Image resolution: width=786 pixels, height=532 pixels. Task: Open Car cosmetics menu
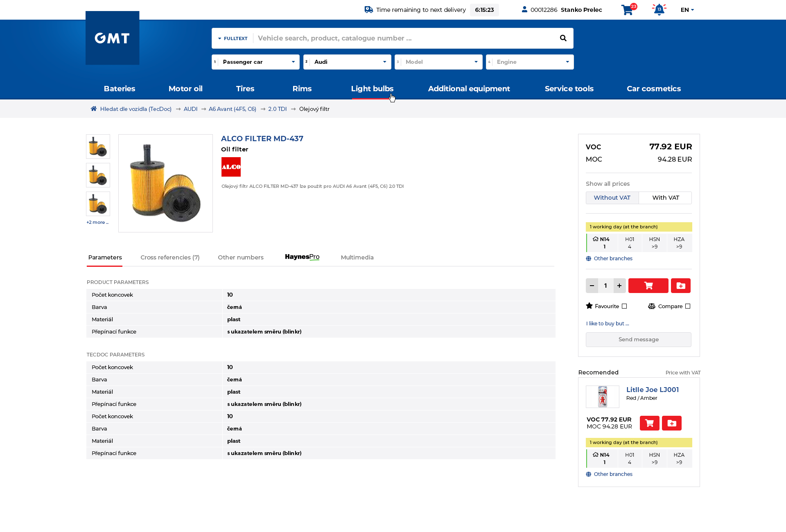[x=654, y=88]
